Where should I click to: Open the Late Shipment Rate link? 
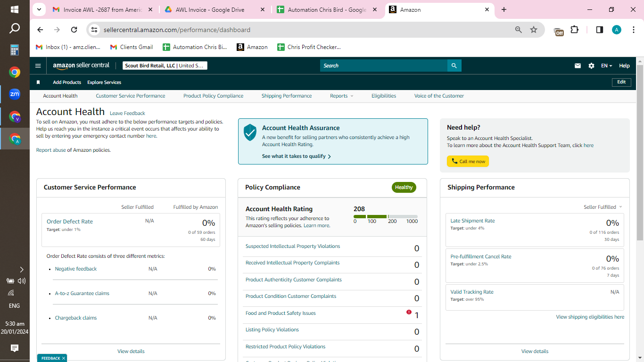473,221
